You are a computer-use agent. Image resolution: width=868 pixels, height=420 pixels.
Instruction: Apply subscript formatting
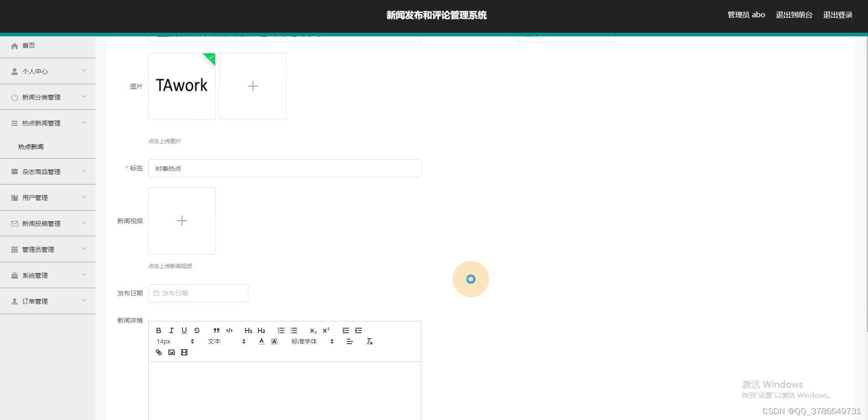pyautogui.click(x=313, y=330)
